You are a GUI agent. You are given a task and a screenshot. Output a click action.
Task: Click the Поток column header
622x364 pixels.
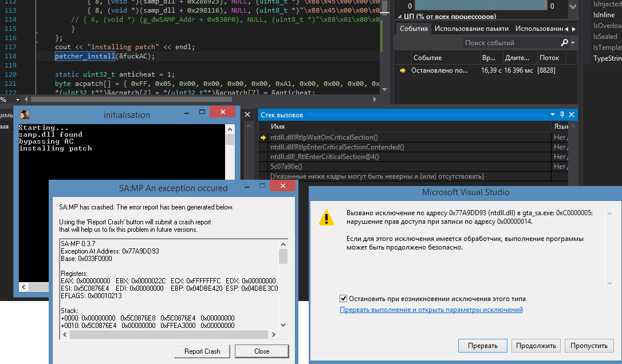pyautogui.click(x=551, y=58)
